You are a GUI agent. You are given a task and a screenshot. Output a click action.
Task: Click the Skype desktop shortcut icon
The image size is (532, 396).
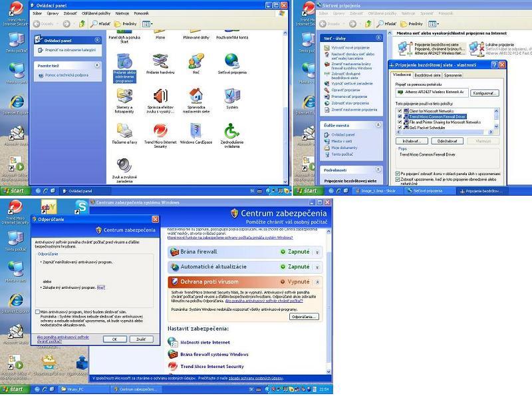[80, 206]
